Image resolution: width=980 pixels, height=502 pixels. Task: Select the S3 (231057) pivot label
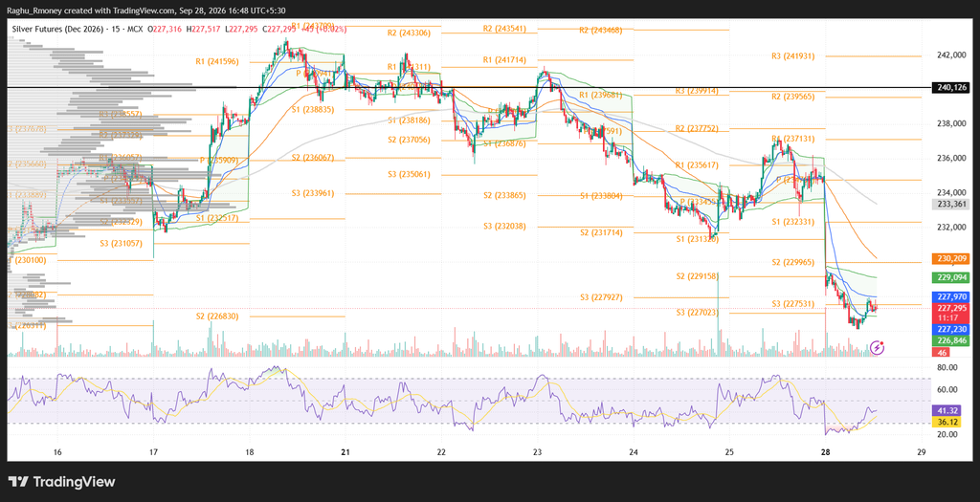(122, 243)
